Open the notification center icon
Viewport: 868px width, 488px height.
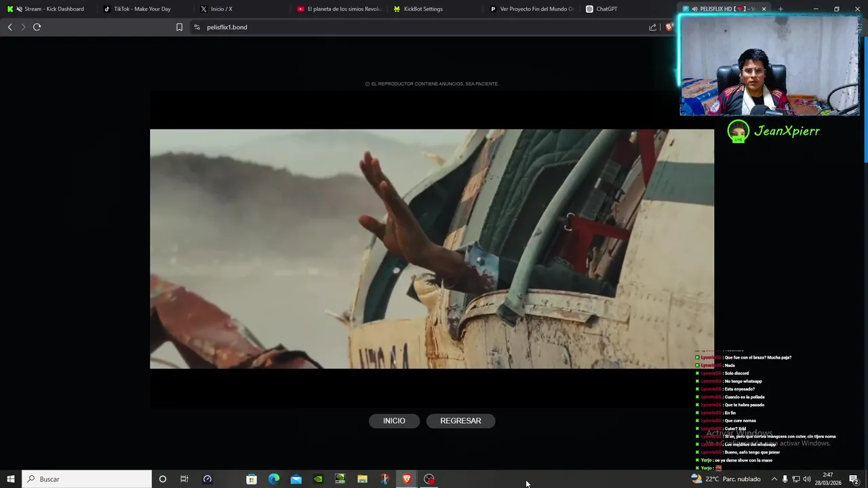[854, 479]
